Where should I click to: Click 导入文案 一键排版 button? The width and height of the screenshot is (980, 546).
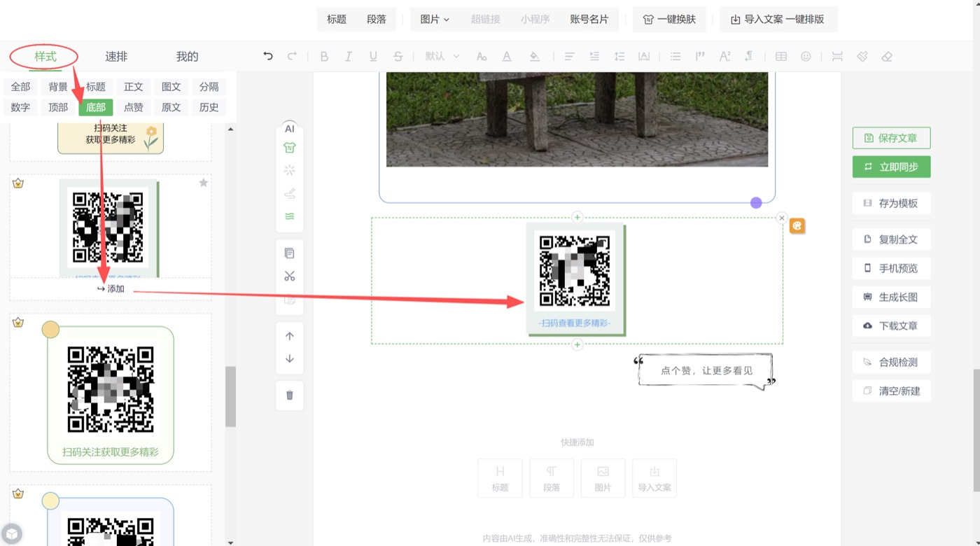tap(778, 20)
